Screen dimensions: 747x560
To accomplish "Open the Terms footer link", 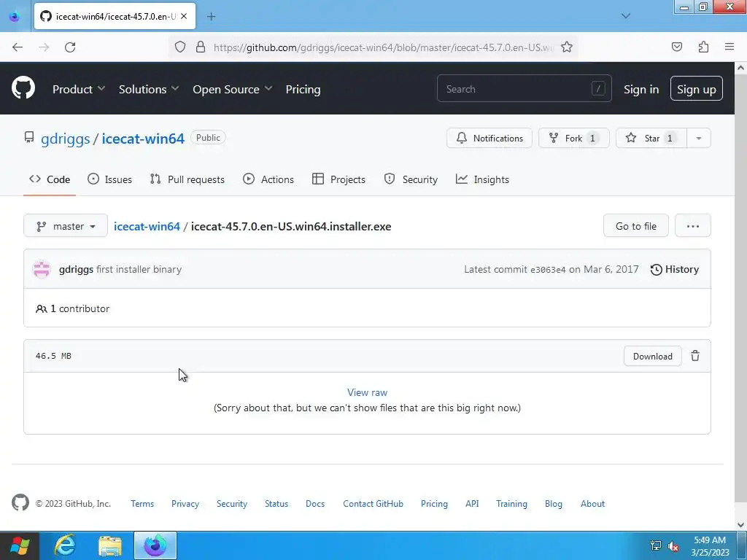I will coord(142,503).
